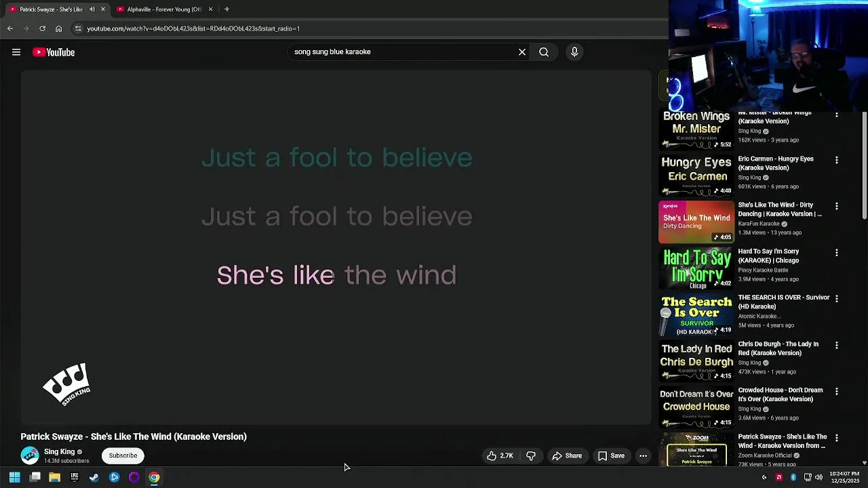Like the video with thumbs up 2.7K

tap(500, 456)
